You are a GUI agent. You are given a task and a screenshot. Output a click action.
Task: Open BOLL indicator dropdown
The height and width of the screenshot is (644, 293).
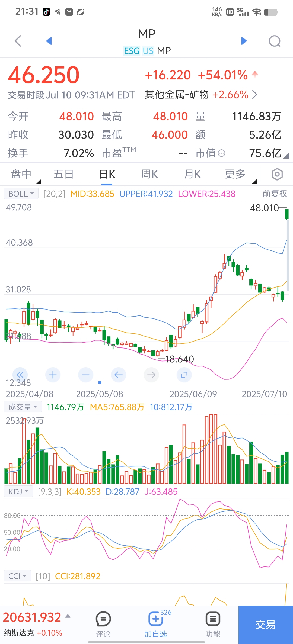(x=21, y=194)
